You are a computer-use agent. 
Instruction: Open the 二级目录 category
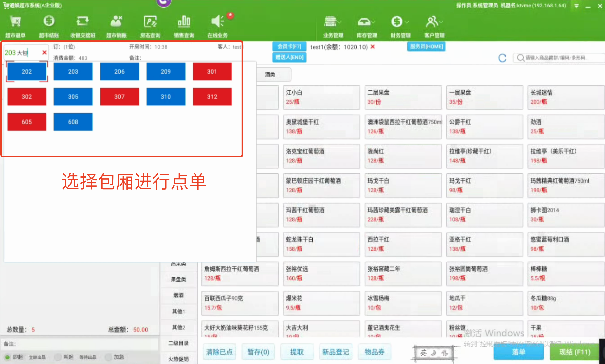click(x=178, y=343)
